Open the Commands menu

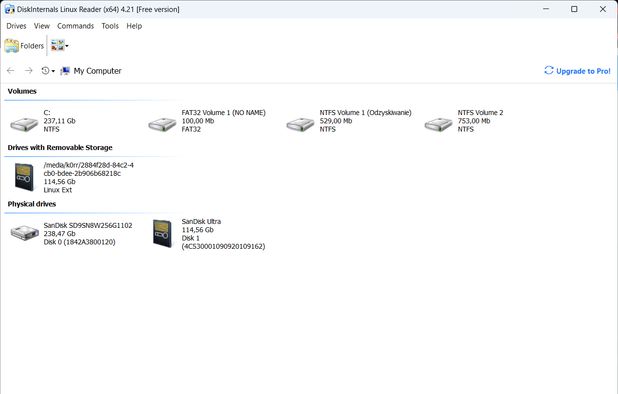pyautogui.click(x=75, y=26)
